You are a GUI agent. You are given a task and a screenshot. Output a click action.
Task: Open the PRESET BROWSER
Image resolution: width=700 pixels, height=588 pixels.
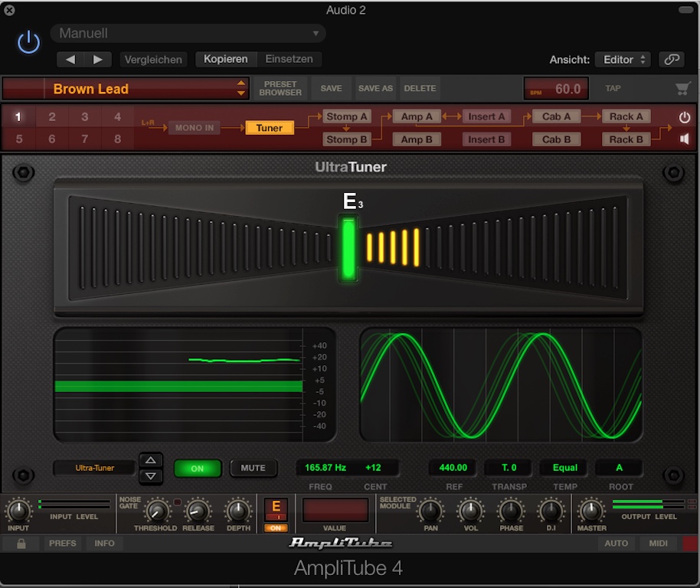click(280, 88)
